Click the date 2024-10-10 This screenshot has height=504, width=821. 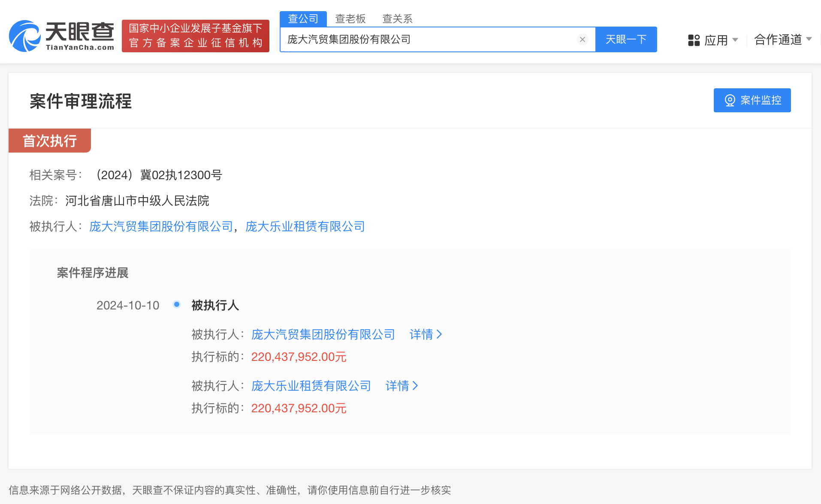point(128,305)
